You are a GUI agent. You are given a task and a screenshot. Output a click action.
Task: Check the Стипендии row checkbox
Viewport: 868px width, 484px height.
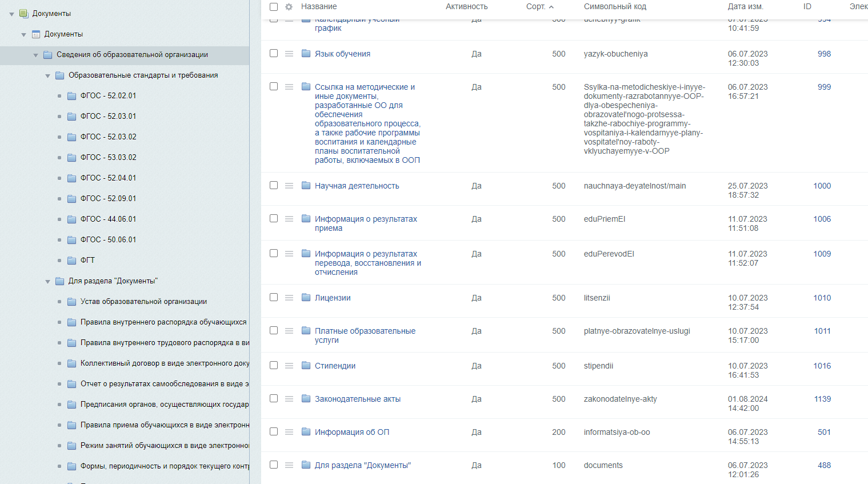click(274, 365)
